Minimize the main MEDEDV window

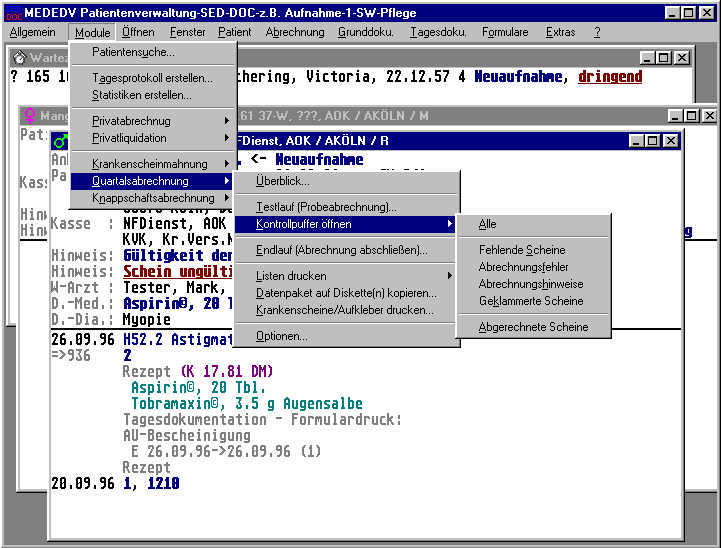(x=672, y=13)
